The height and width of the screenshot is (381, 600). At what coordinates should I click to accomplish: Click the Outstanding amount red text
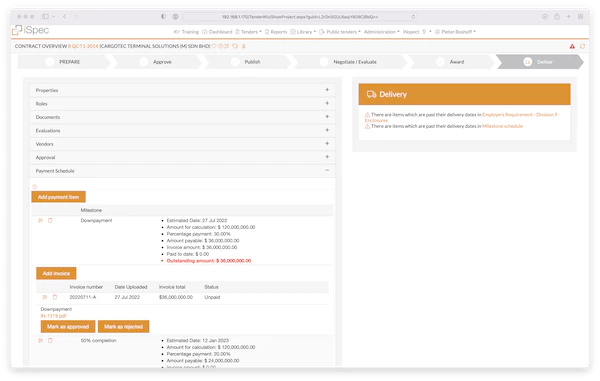209,261
